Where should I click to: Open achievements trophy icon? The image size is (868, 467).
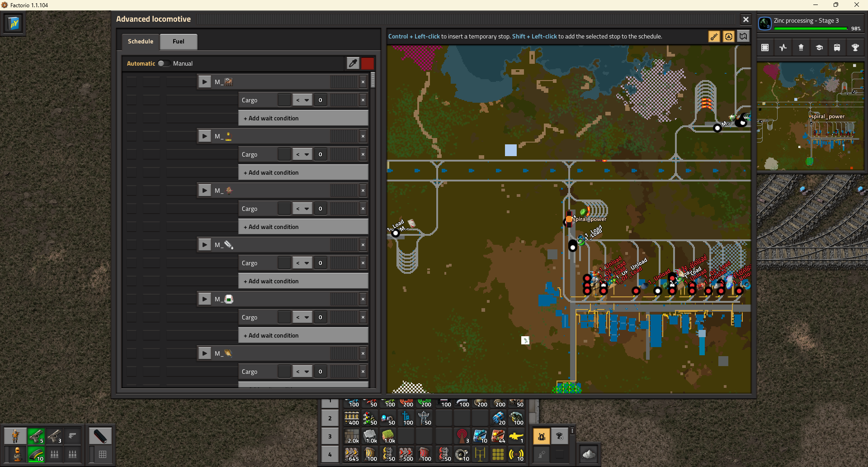coord(855,48)
